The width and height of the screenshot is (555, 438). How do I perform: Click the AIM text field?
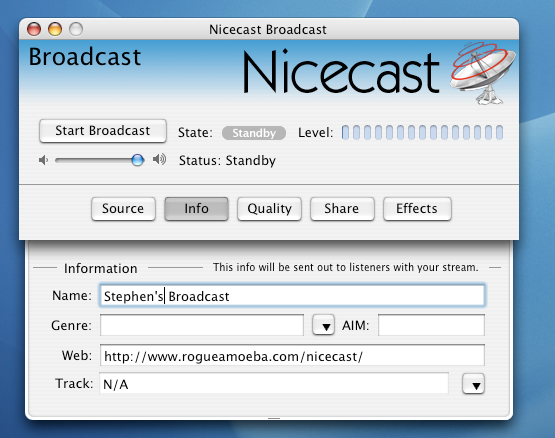click(x=431, y=325)
